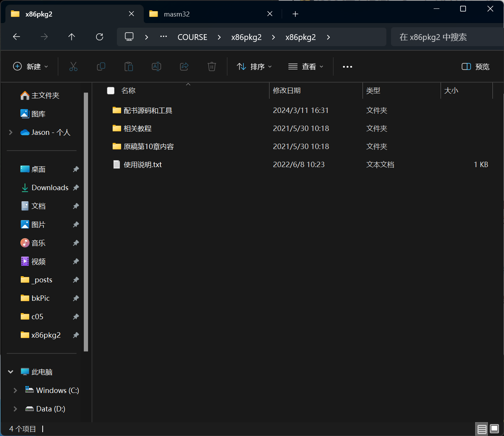Click the chevron at the end of the address path
The image size is (504, 436).
tap(328, 37)
